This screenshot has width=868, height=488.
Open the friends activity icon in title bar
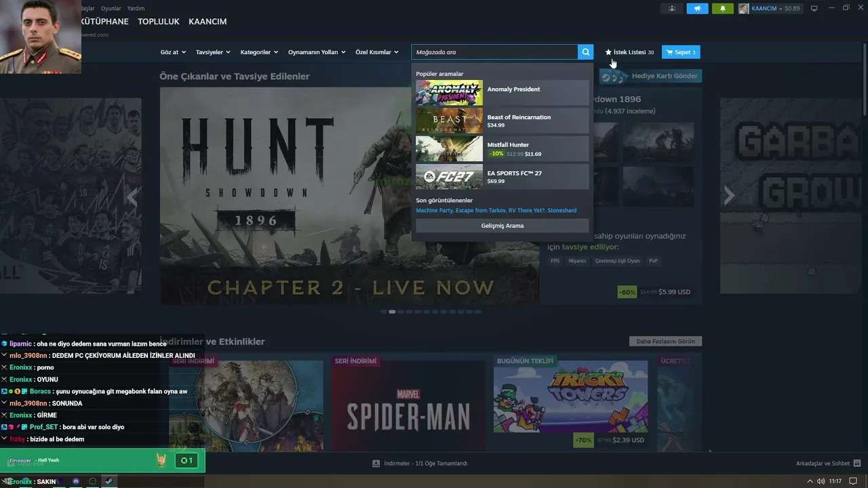click(x=672, y=9)
